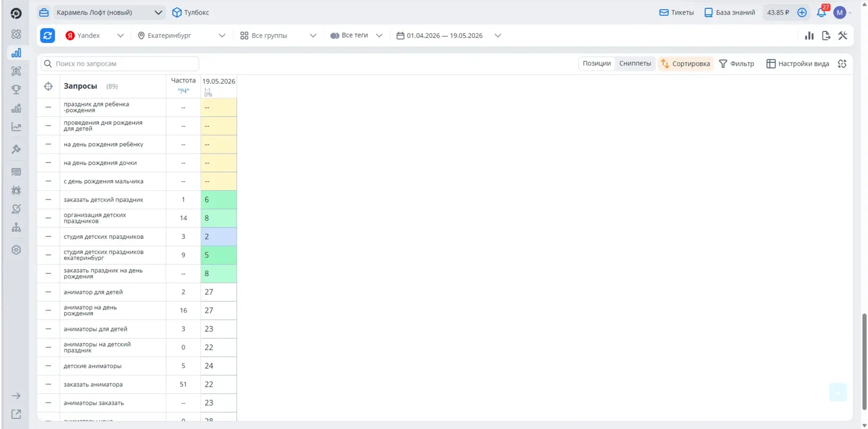Click the blue refresh positions icon
Screen dimensions: 868x429
(48, 36)
